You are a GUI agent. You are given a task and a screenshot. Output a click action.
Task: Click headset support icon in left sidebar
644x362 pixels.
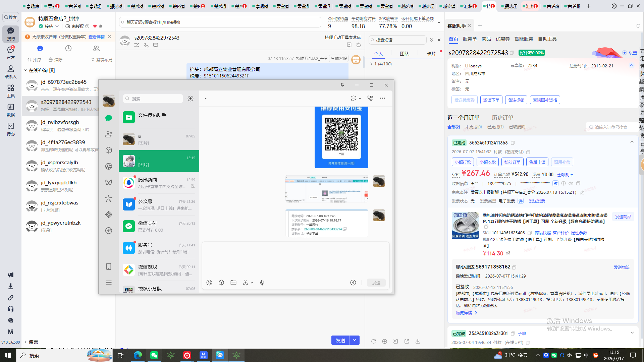(11, 309)
